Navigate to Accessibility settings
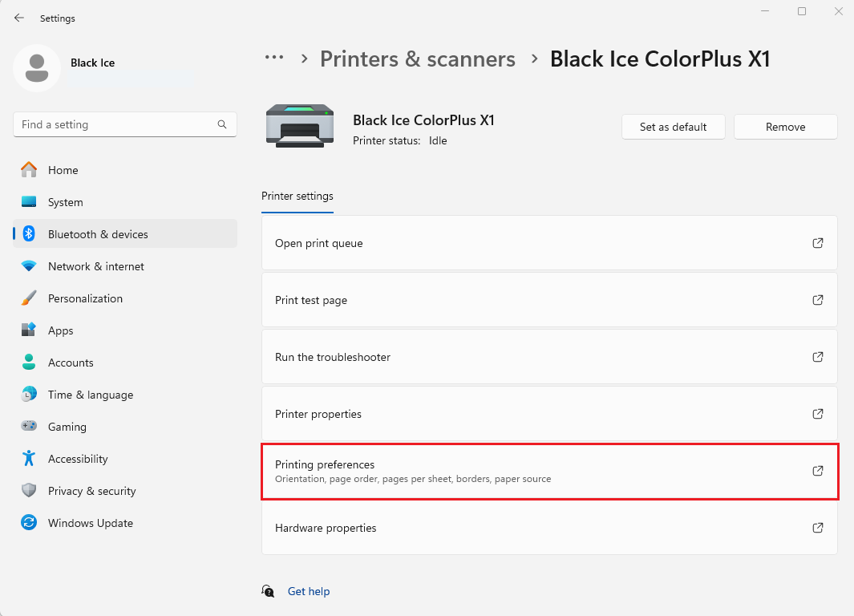This screenshot has width=854, height=616. point(77,459)
